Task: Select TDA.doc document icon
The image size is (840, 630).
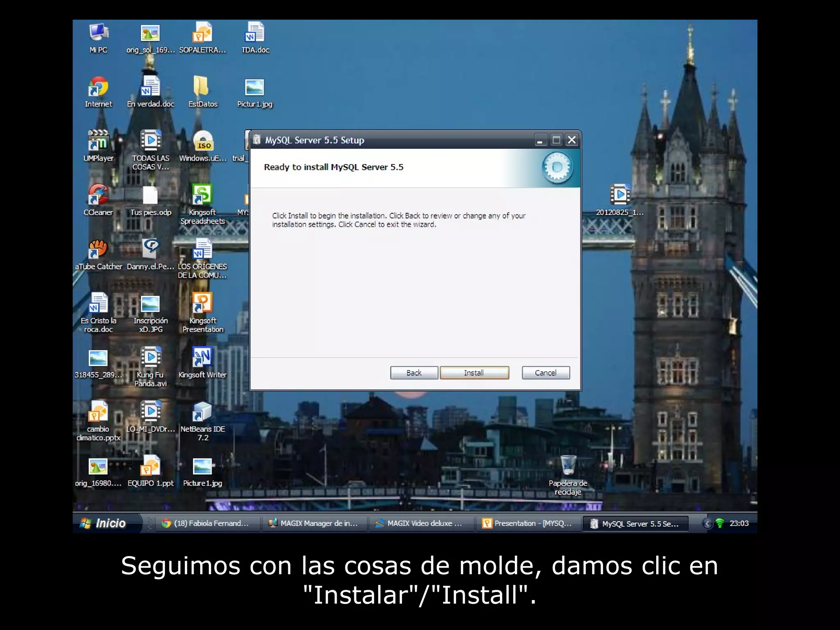Action: [x=255, y=39]
